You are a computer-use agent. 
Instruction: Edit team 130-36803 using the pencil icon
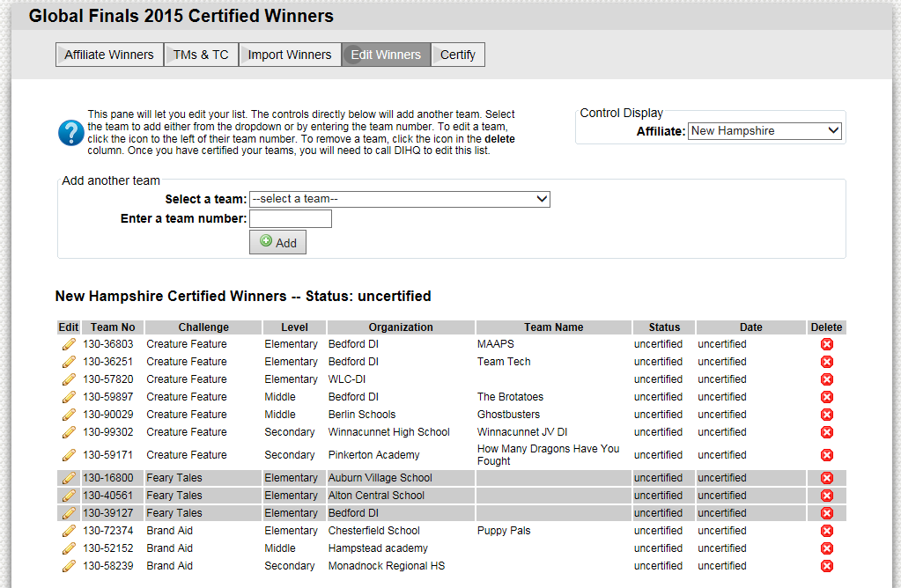[x=69, y=344]
